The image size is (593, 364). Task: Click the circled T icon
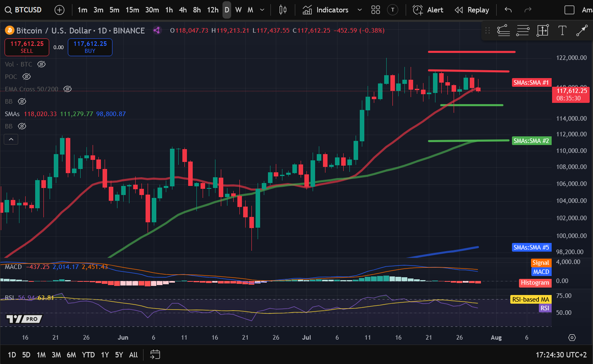pyautogui.click(x=393, y=10)
